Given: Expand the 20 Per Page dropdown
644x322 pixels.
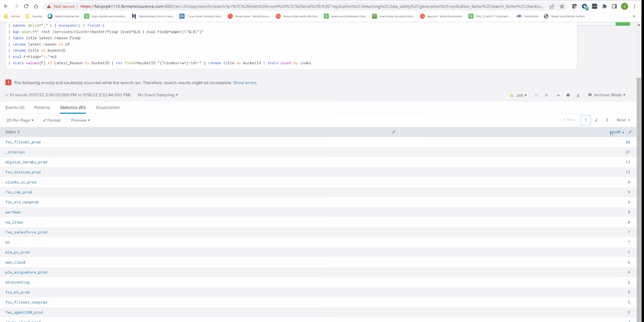Looking at the screenshot, I should (20, 120).
